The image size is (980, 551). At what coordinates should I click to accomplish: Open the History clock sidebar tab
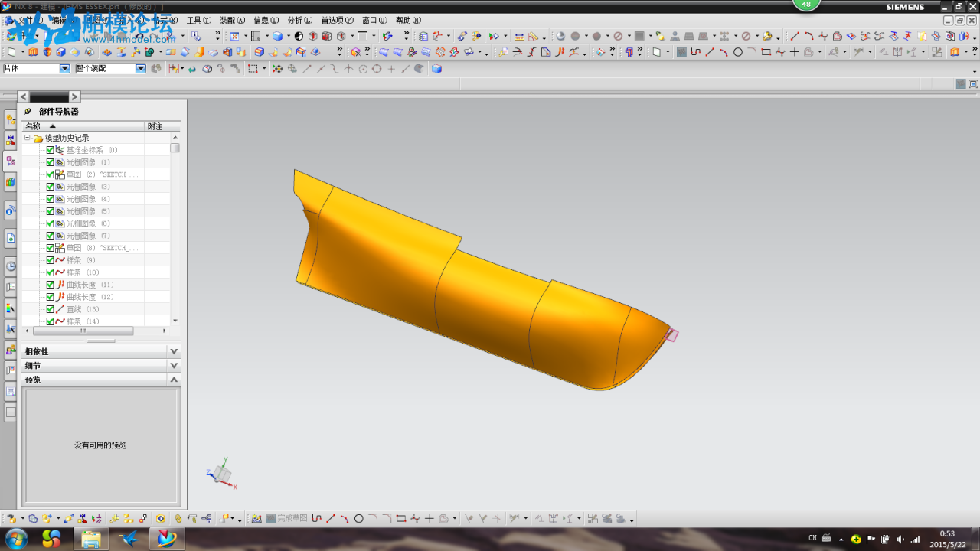(x=11, y=266)
